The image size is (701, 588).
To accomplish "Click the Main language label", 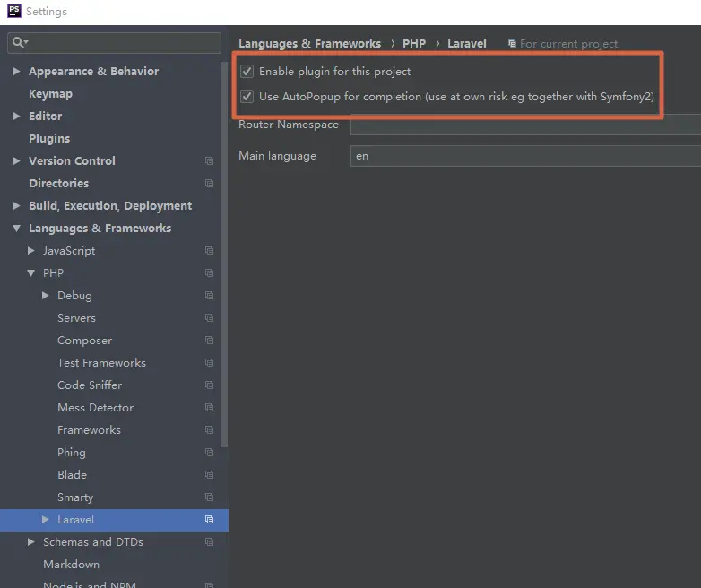I will (x=277, y=156).
